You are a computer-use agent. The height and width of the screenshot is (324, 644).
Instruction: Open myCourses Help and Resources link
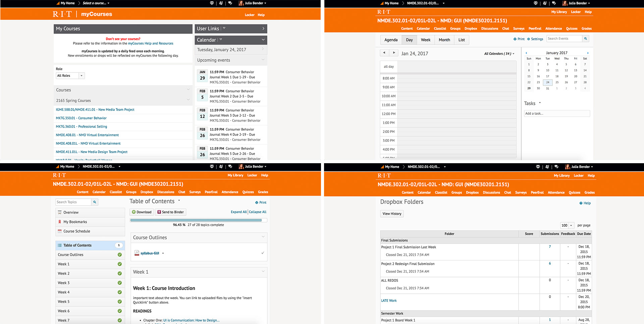tap(151, 43)
